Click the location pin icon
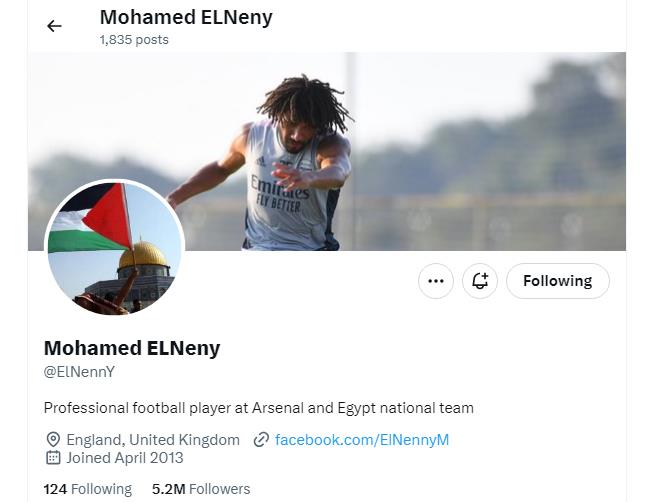This screenshot has width=645, height=502. [x=53, y=439]
